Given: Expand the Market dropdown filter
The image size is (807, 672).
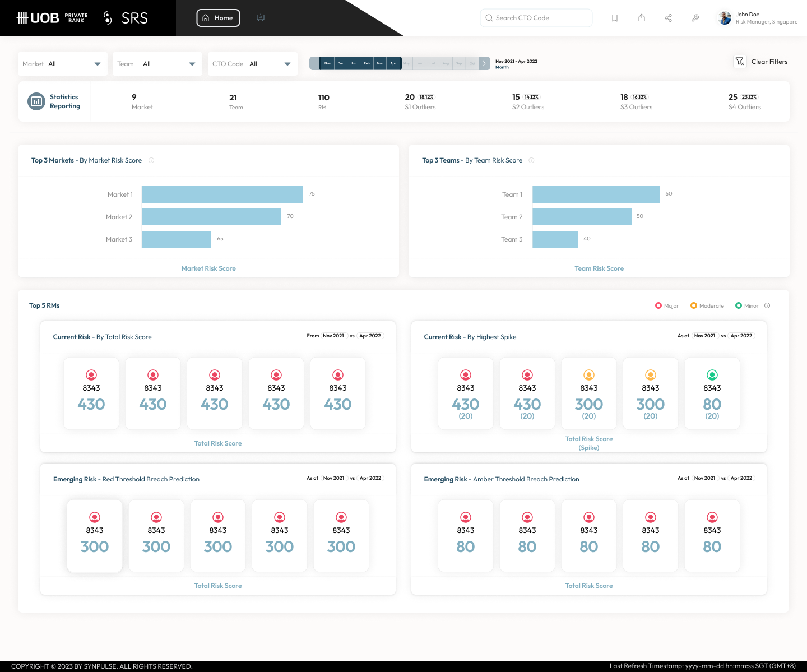Looking at the screenshot, I should tap(63, 64).
